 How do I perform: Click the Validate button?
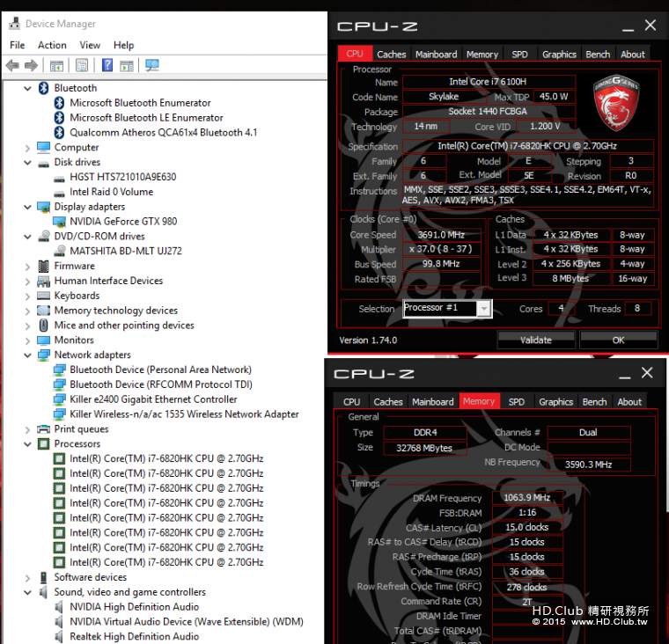(535, 340)
